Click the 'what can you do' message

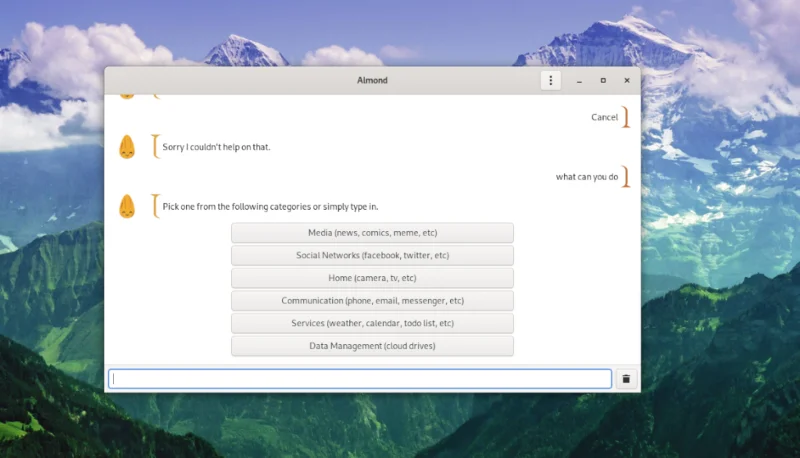[x=587, y=177]
